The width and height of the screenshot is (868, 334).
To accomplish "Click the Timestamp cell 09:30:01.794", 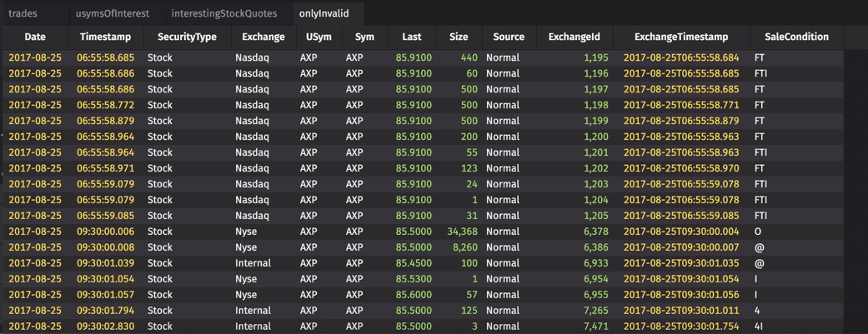I will 105,311.
